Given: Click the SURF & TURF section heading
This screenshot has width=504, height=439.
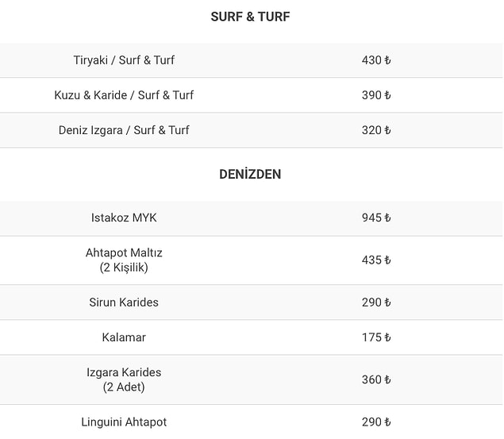Looking at the screenshot, I should [250, 17].
